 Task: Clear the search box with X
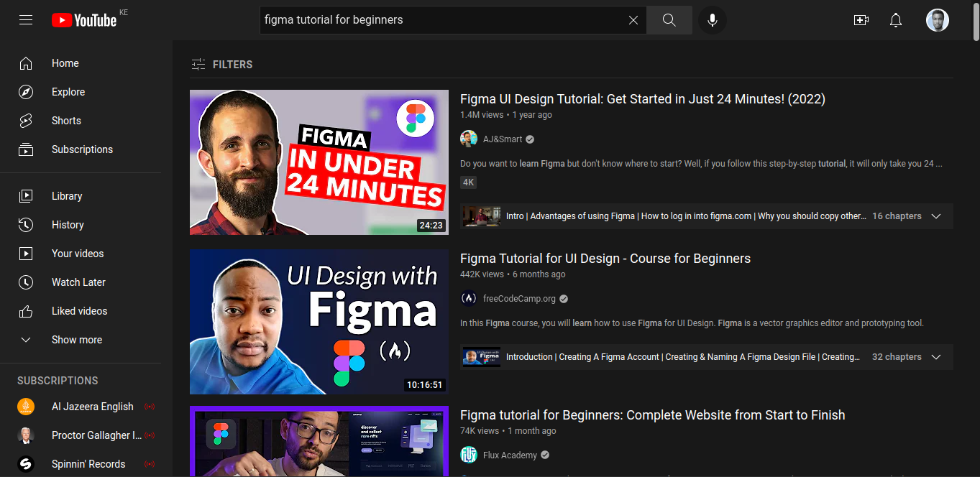633,20
